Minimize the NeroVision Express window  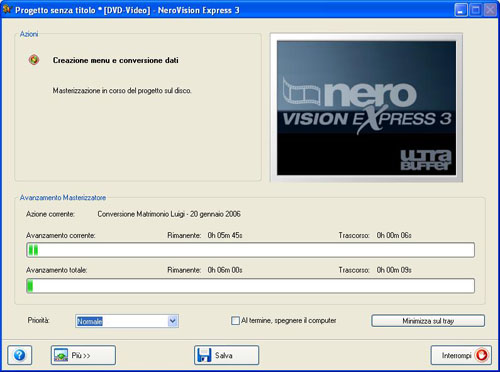tap(461, 10)
